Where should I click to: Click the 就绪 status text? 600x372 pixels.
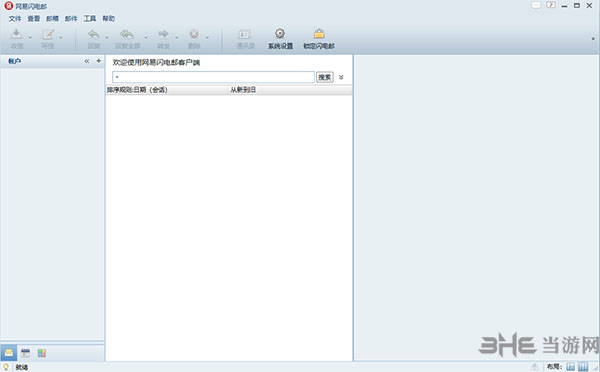(x=21, y=367)
